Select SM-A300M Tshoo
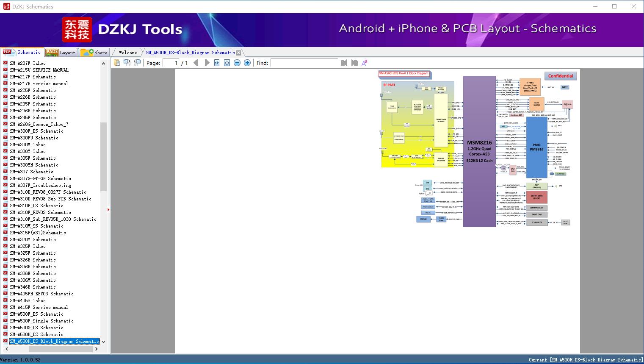Image resolution: width=644 pixels, height=364 pixels. (28, 144)
